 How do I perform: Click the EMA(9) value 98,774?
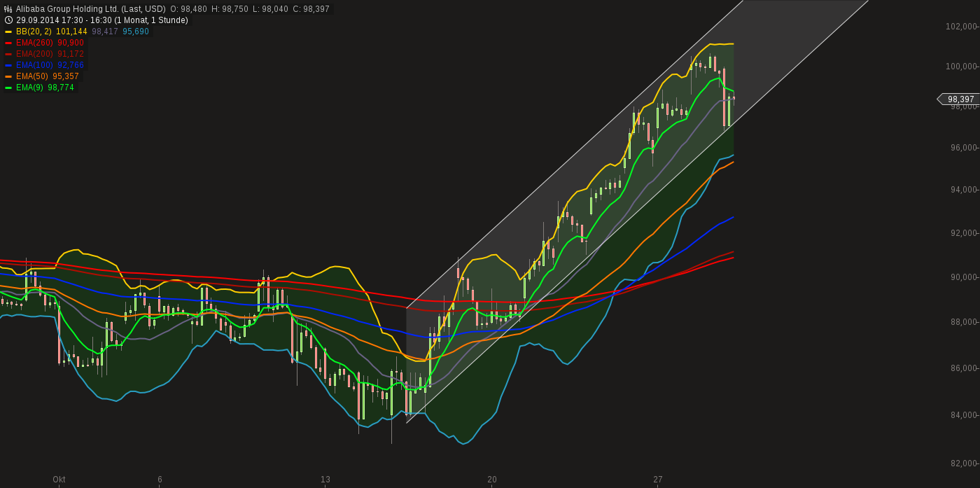click(61, 88)
